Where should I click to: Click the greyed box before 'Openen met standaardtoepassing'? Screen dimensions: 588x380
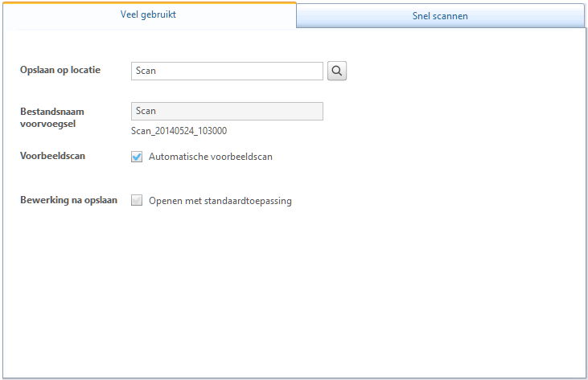pyautogui.click(x=137, y=201)
